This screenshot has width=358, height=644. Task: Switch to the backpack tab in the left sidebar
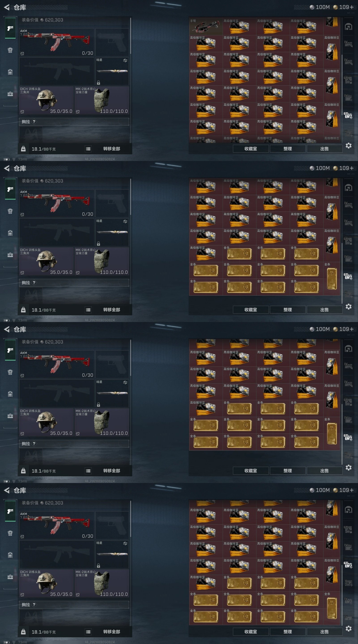10,50
